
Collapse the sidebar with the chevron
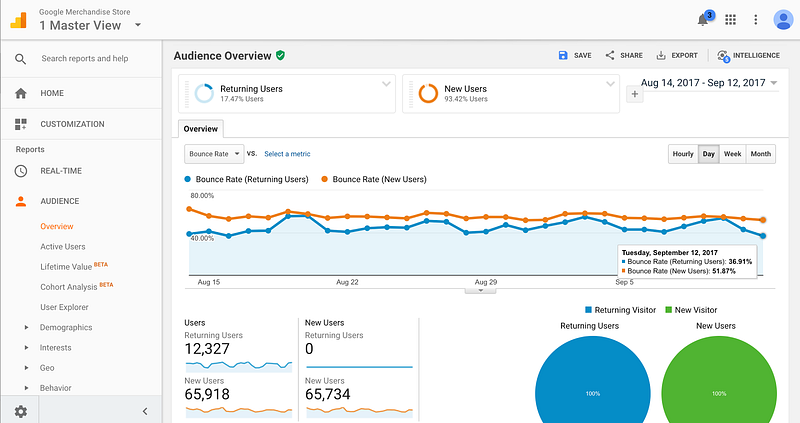click(145, 411)
